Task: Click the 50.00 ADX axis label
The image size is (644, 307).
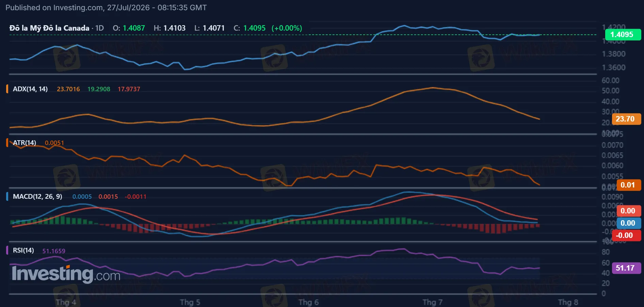Action: click(611, 91)
